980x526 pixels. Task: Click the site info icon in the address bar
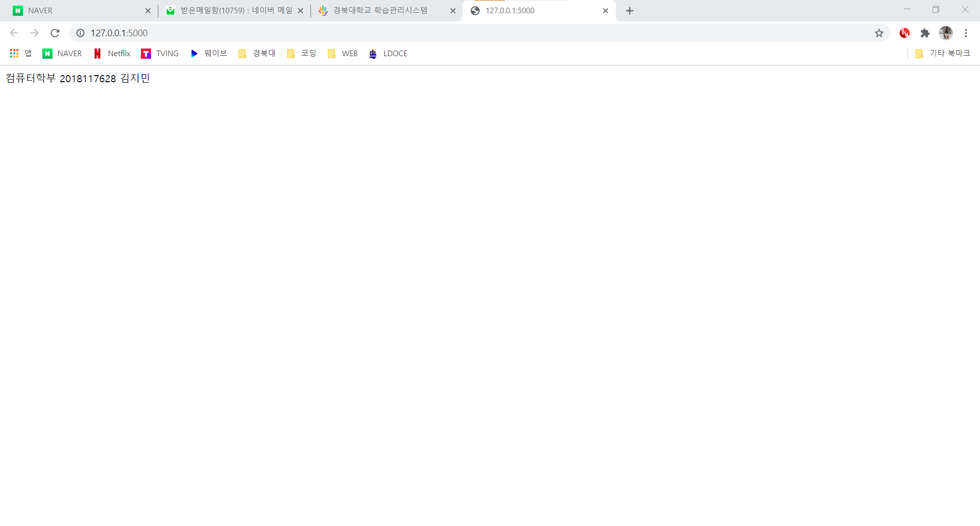coord(80,33)
